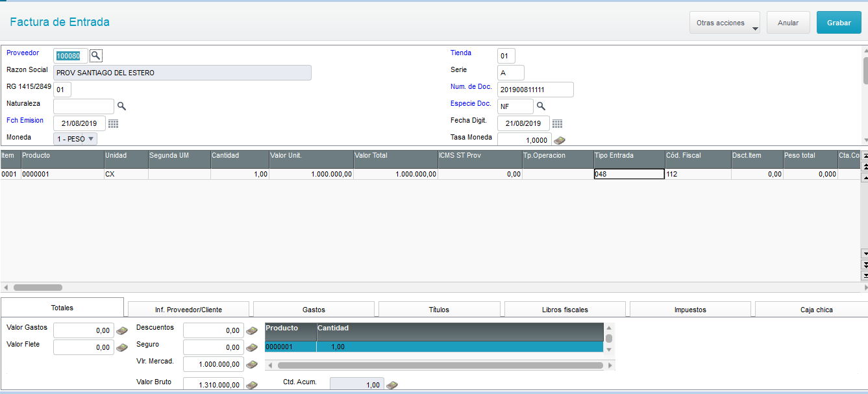This screenshot has width=868, height=394.
Task: Click the Descuentos amount field
Action: point(214,331)
